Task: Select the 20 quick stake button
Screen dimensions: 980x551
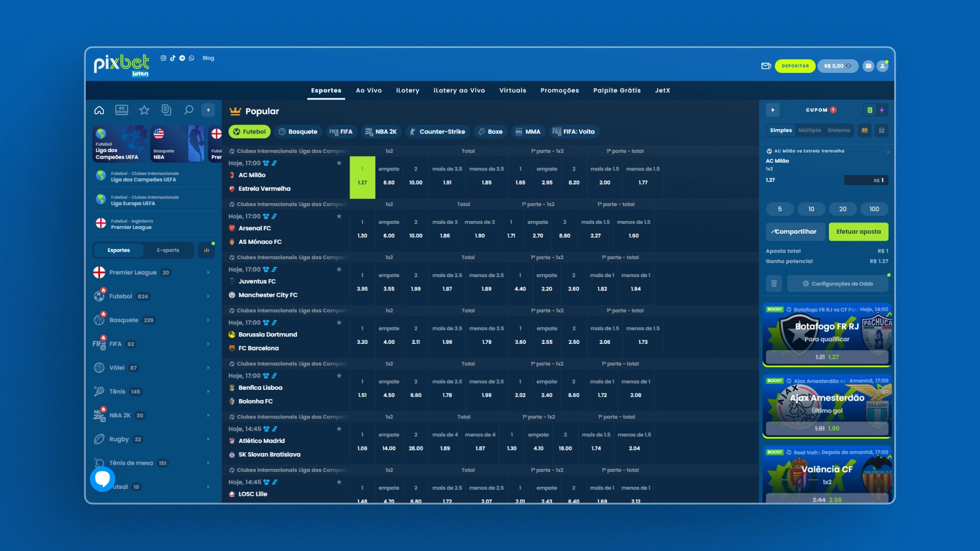Action: tap(843, 209)
